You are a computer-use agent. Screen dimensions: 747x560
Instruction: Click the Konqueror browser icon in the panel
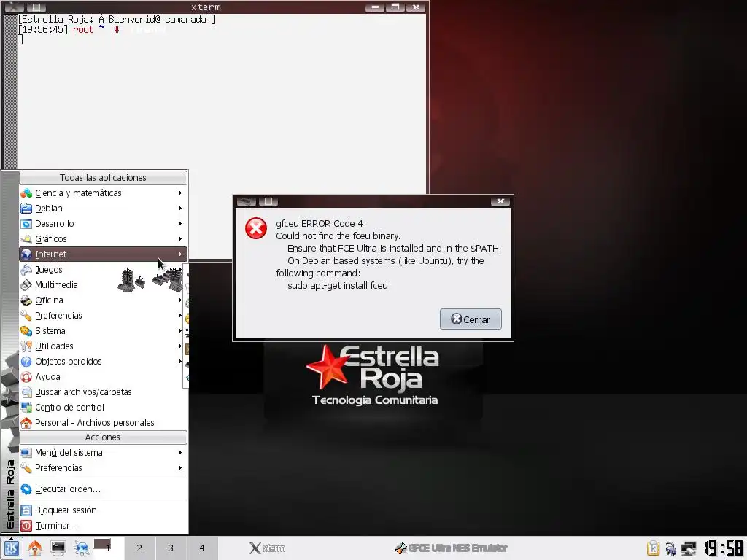point(82,548)
